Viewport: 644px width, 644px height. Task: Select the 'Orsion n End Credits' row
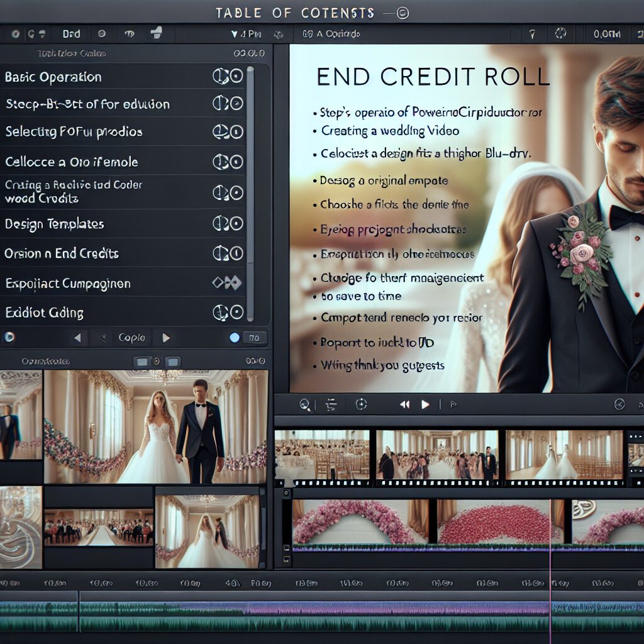click(x=123, y=253)
